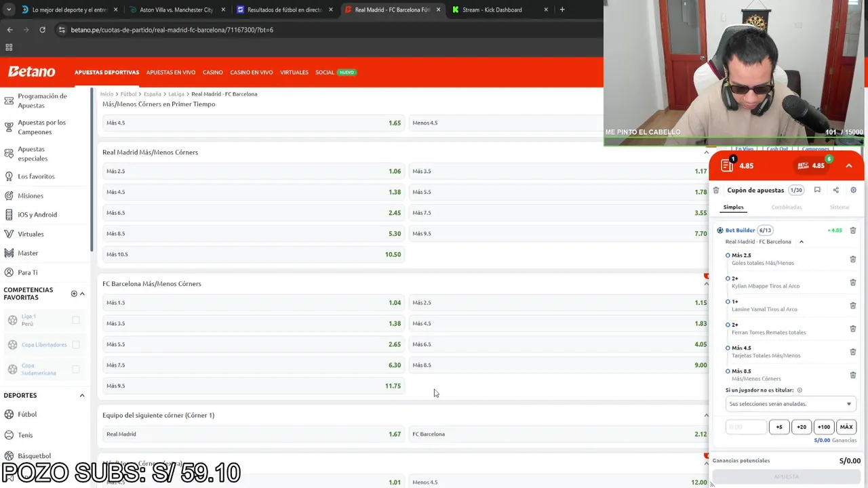
Task: Open the Los favoritos icon
Action: click(9, 176)
